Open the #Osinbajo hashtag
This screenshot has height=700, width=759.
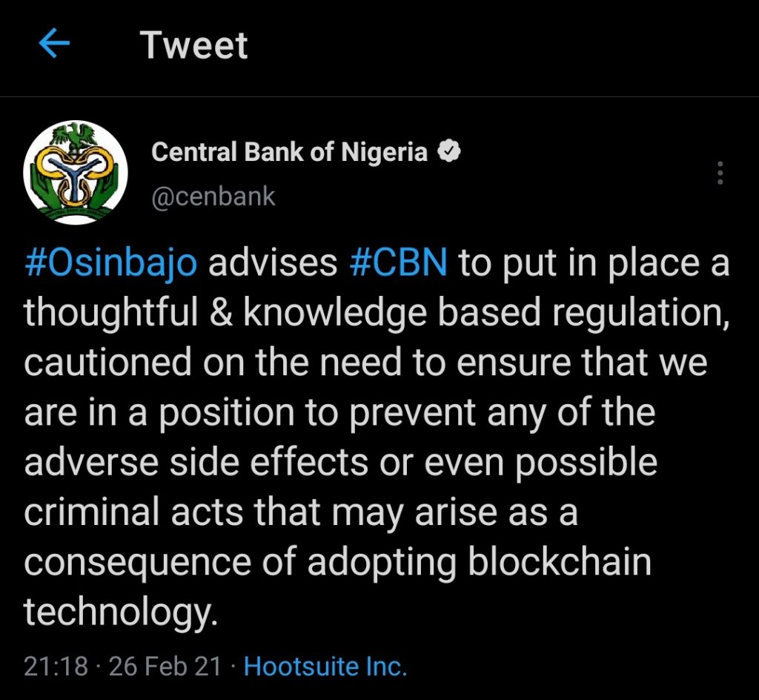[111, 265]
